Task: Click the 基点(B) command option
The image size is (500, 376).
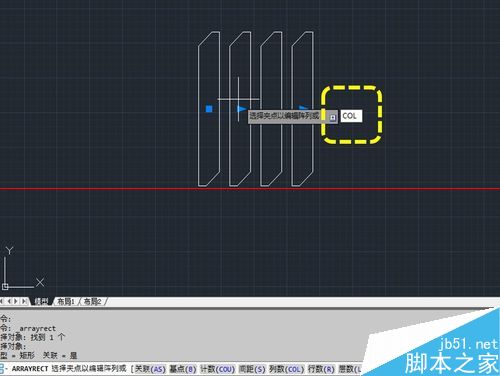Action: click(x=183, y=369)
